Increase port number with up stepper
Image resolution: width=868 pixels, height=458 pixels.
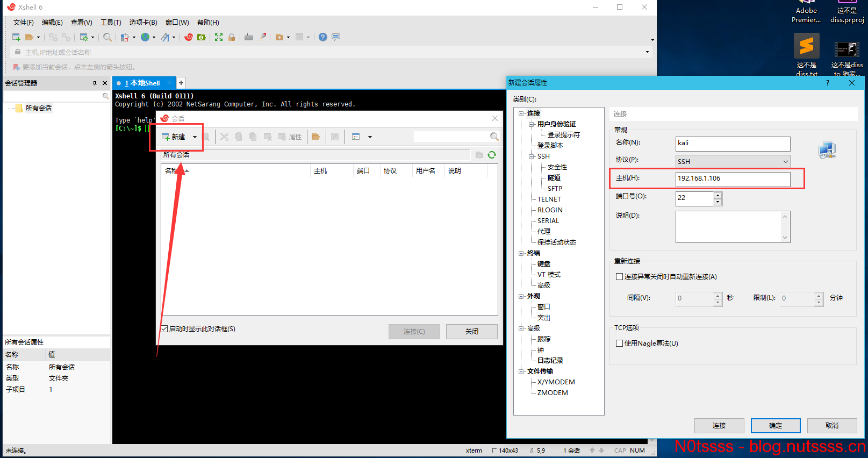718,195
